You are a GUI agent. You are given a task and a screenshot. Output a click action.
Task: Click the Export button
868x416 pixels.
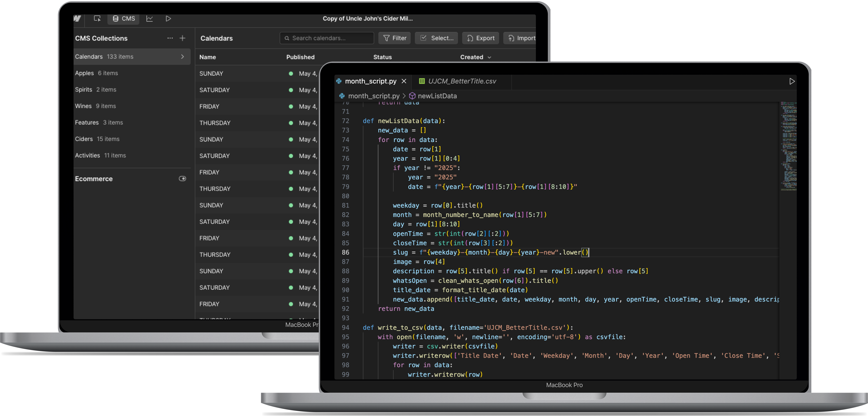tap(480, 38)
